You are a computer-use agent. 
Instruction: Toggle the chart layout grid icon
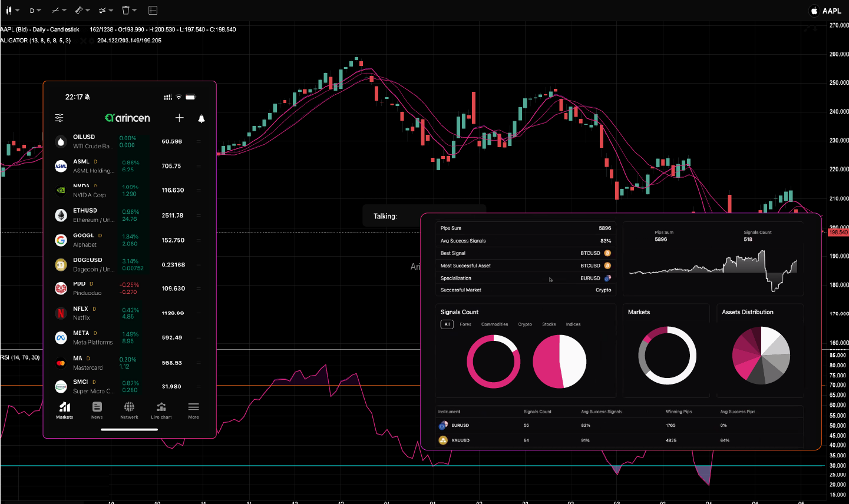(153, 11)
